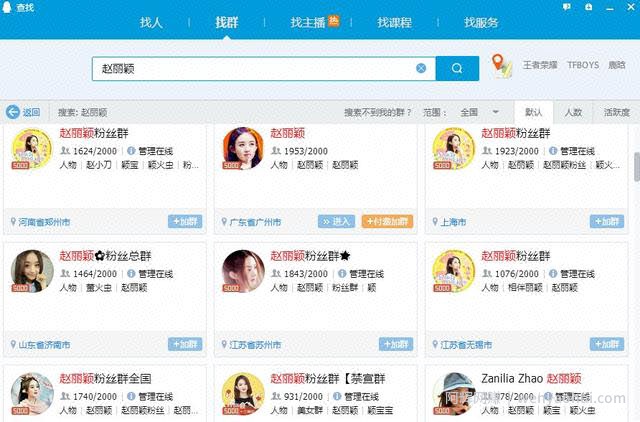Viewport: 640px width, 422px height.
Task: Click the 美女群 tag
Action: click(x=310, y=410)
